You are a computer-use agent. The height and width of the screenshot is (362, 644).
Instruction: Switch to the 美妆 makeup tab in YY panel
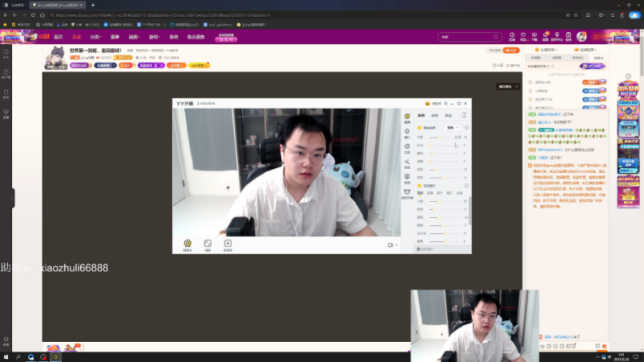[448, 115]
